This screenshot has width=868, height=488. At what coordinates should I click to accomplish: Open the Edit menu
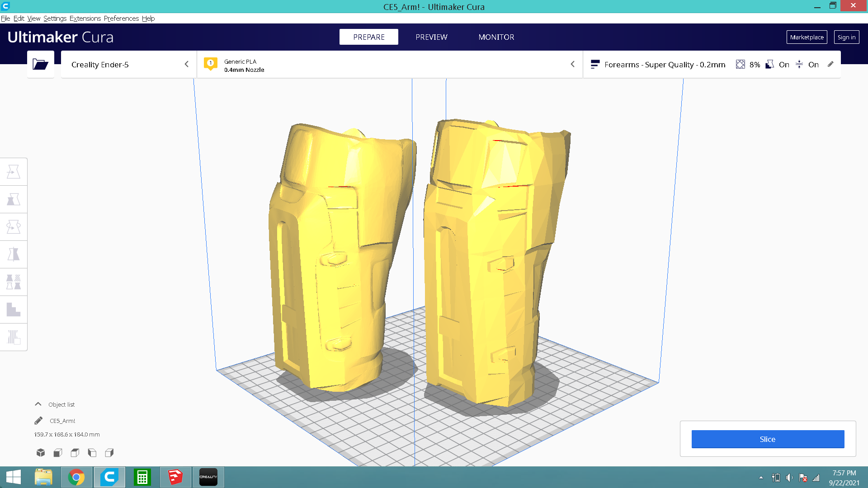[19, 19]
